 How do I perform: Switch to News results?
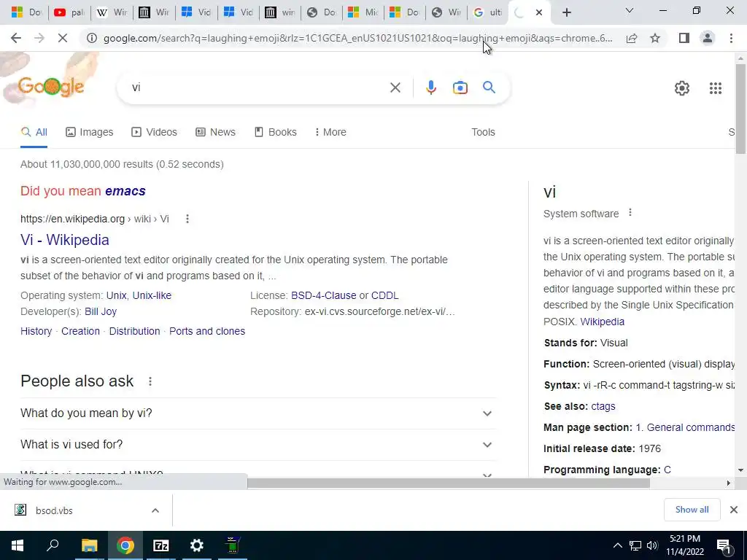[x=215, y=133]
